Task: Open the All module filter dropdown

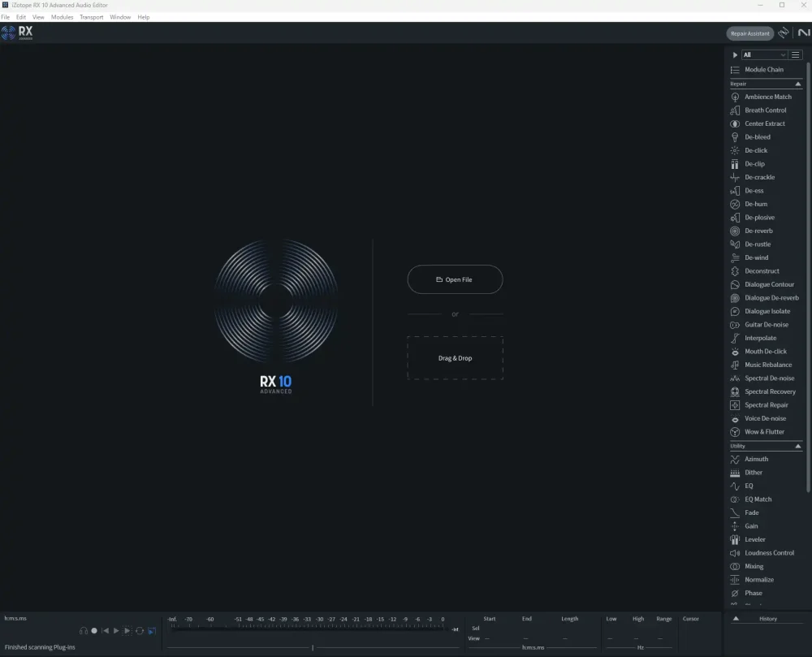Action: 764,55
